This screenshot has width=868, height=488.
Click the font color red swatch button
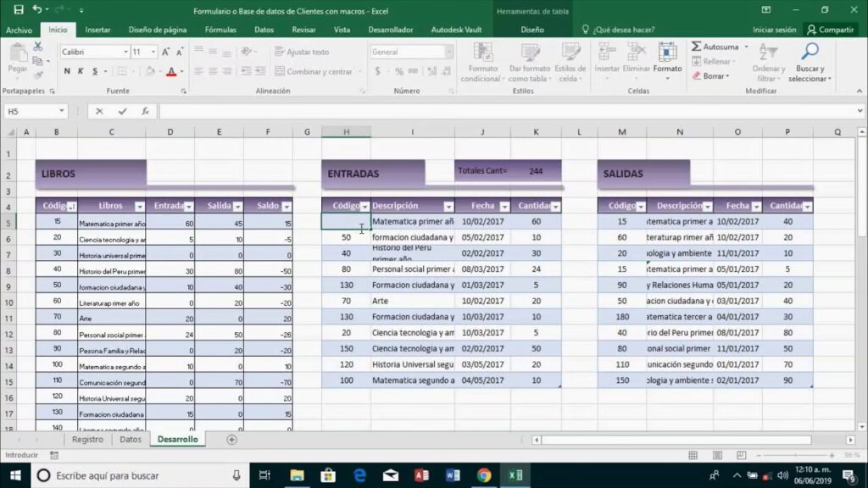point(170,71)
